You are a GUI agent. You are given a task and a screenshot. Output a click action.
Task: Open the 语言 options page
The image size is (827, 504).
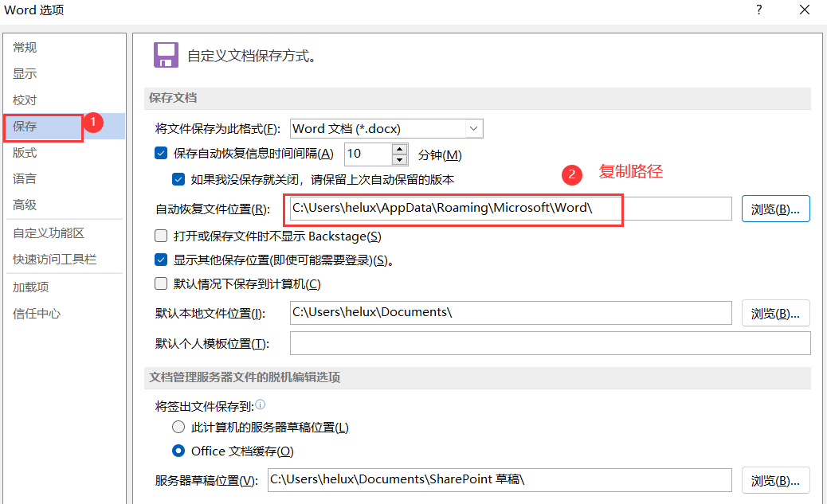point(24,178)
